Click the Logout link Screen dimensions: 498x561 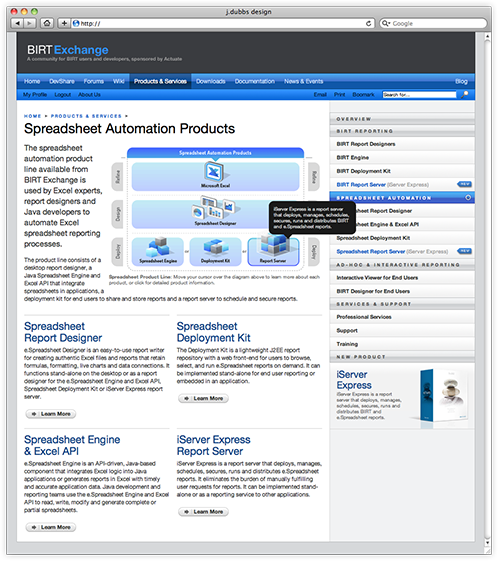click(x=63, y=94)
